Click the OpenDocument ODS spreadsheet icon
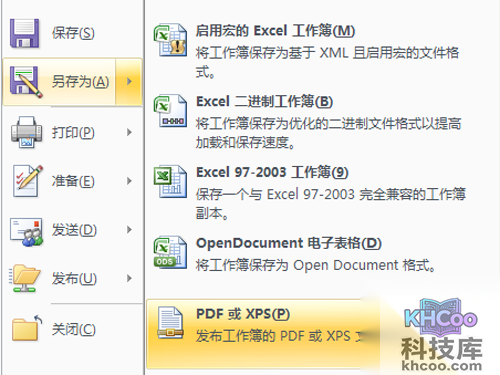Screen dimensions: 500x375 coord(170,252)
